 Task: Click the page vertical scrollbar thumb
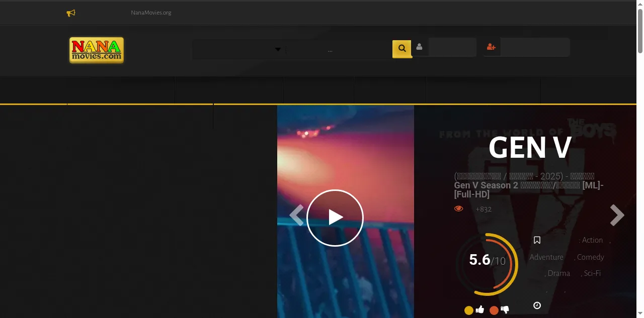coord(640,30)
